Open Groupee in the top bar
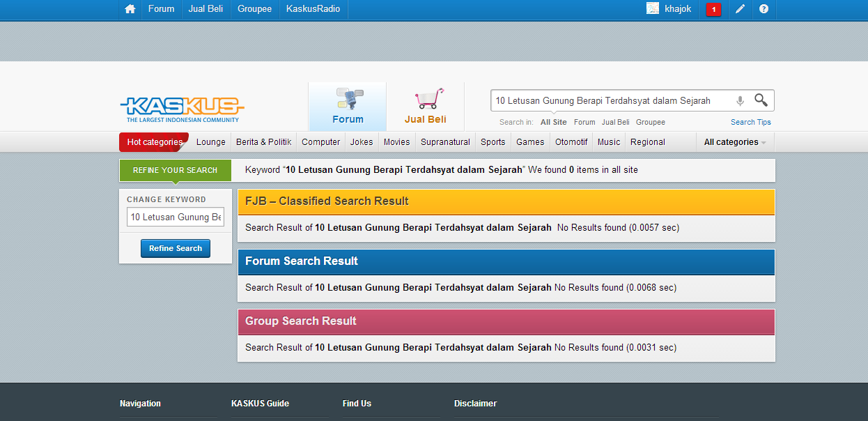Viewport: 868px width, 421px height. [254, 9]
